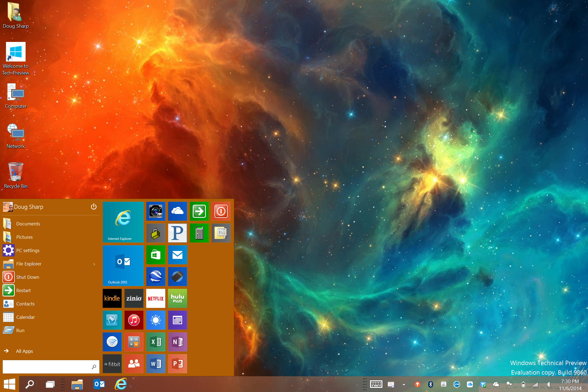Launch the Netflix tile

point(156,298)
